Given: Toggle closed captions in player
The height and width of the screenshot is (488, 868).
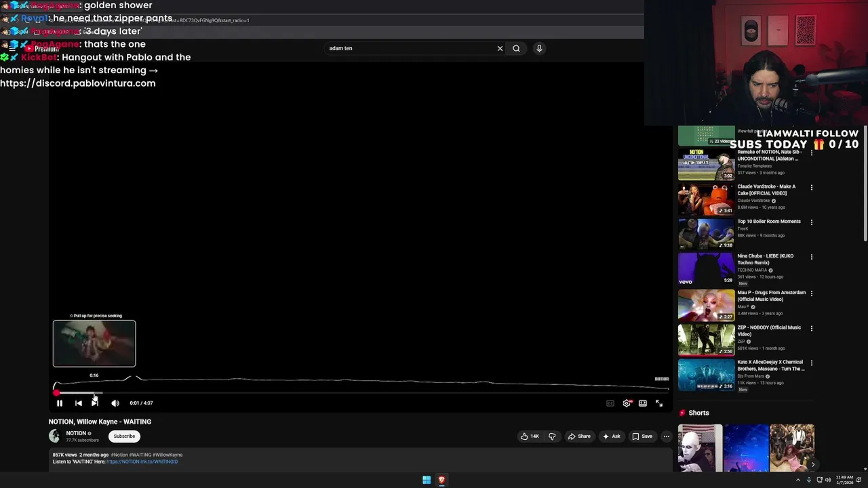Looking at the screenshot, I should pos(610,403).
